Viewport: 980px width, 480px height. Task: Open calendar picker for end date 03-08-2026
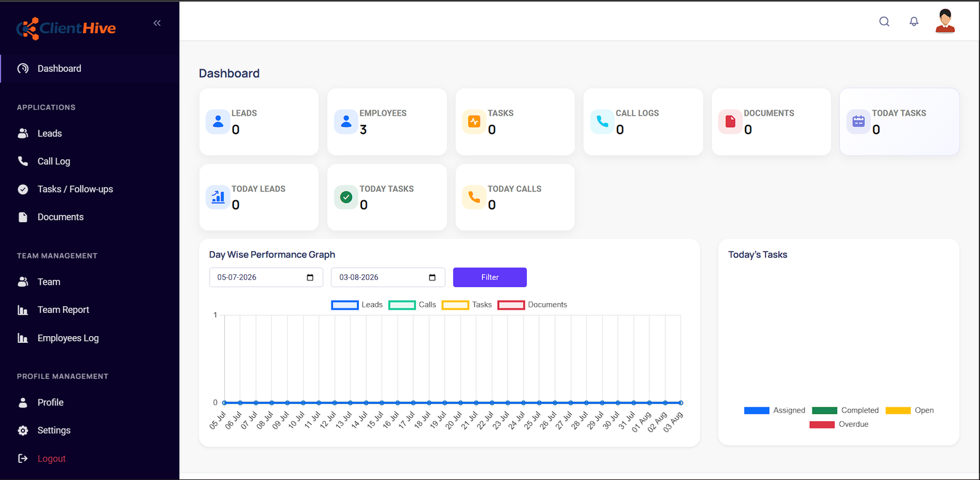pyautogui.click(x=432, y=277)
